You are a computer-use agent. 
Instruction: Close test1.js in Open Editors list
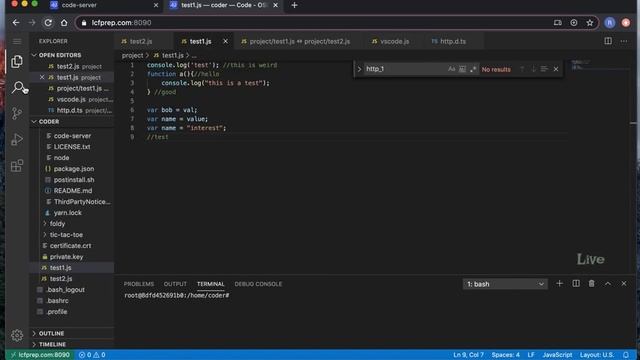pyautogui.click(x=42, y=77)
